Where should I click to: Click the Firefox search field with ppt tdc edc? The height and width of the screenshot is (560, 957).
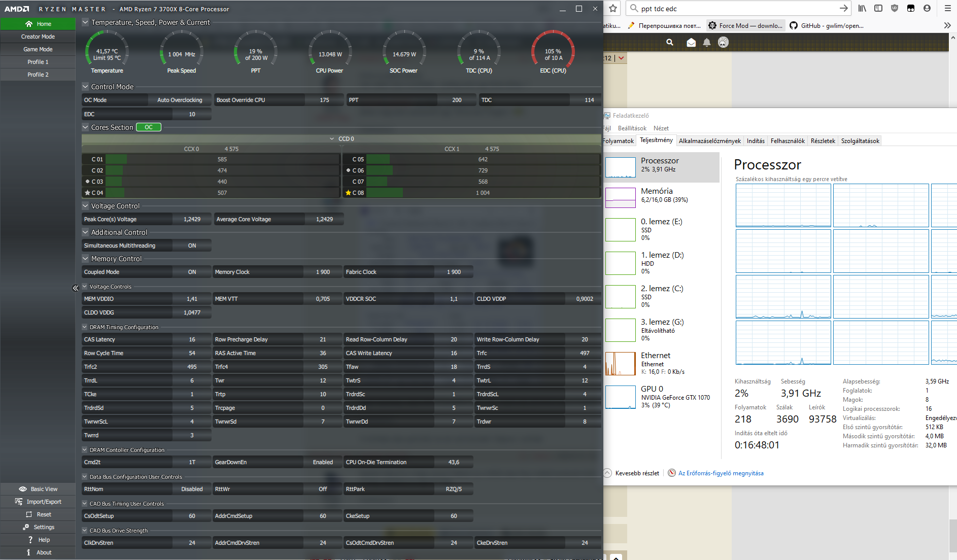point(738,8)
